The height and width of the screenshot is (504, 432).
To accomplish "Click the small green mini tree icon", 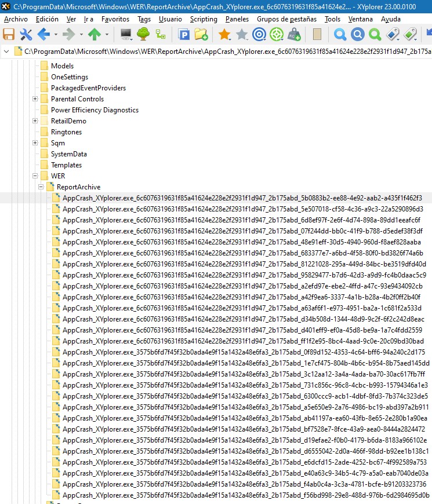I will pyautogui.click(x=161, y=34).
